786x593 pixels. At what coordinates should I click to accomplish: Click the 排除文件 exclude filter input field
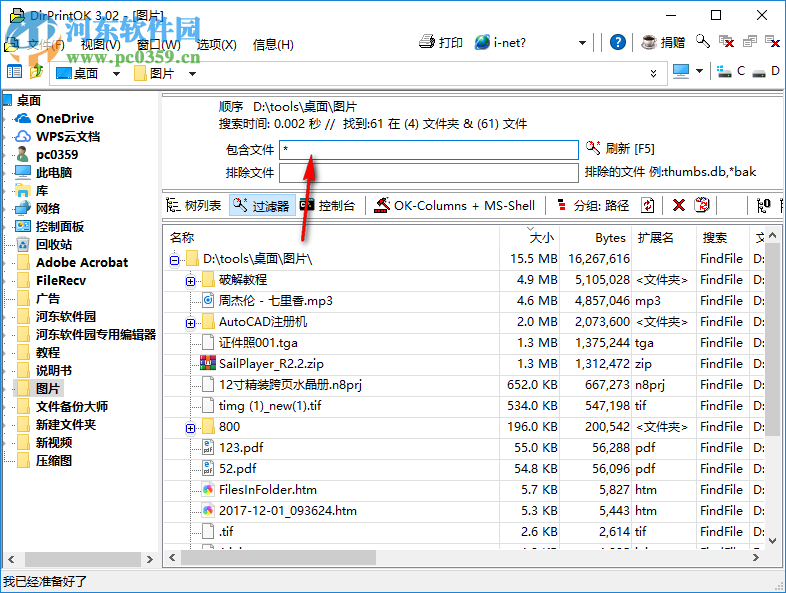click(429, 173)
